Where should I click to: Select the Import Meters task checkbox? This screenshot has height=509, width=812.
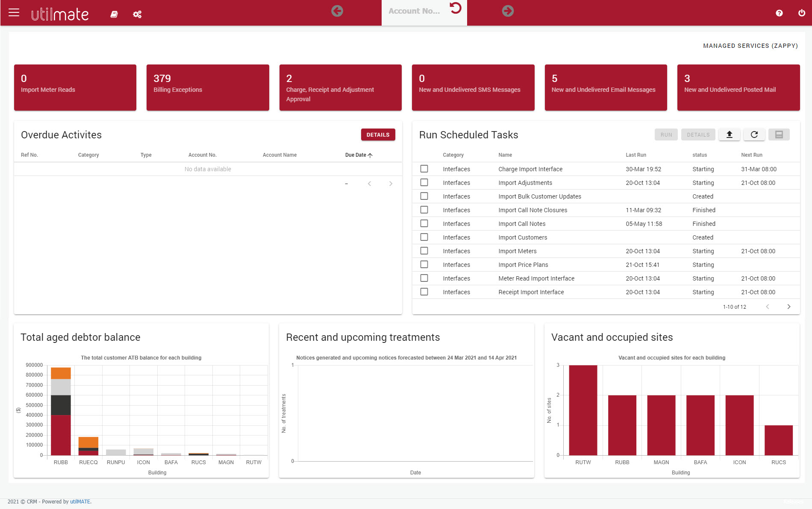coord(424,251)
